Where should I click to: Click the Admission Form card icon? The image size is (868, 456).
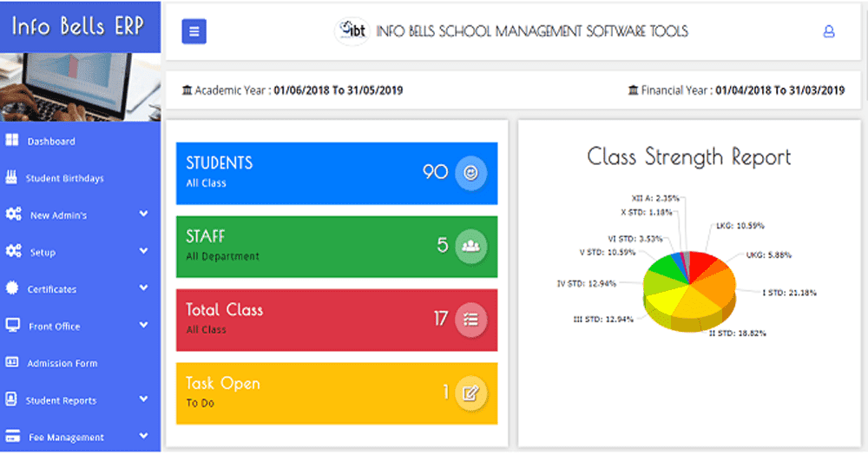click(x=11, y=362)
